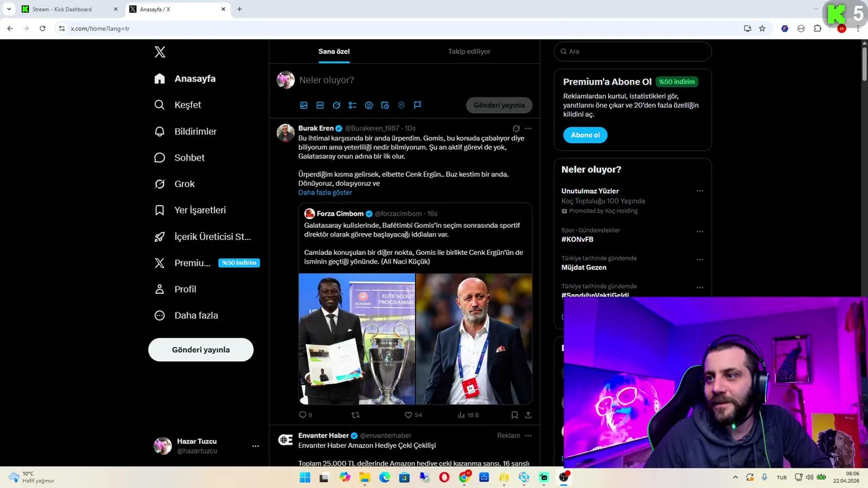This screenshot has height=488, width=868.
Task: Open Yer İşaretleri bookmarks
Action: (x=190, y=210)
